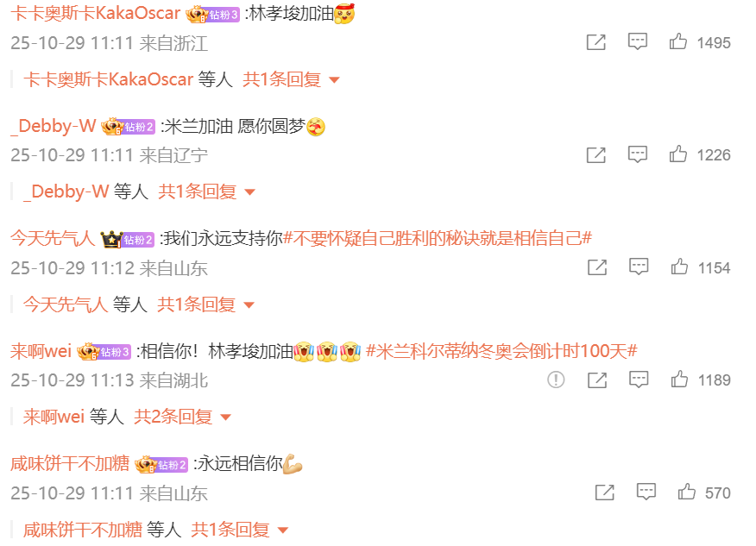Visit 来啊wei's profile from comment username
The width and height of the screenshot is (756, 546).
(41, 351)
